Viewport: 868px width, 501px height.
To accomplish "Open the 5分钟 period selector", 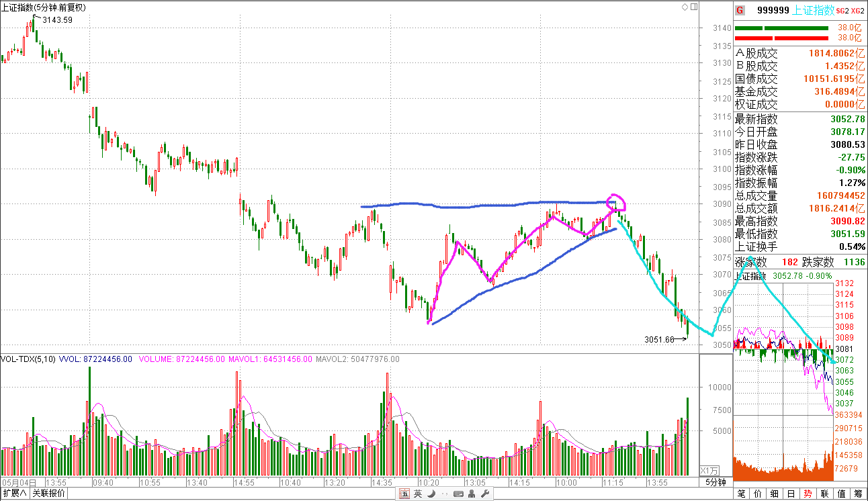I will pyautogui.click(x=715, y=482).
